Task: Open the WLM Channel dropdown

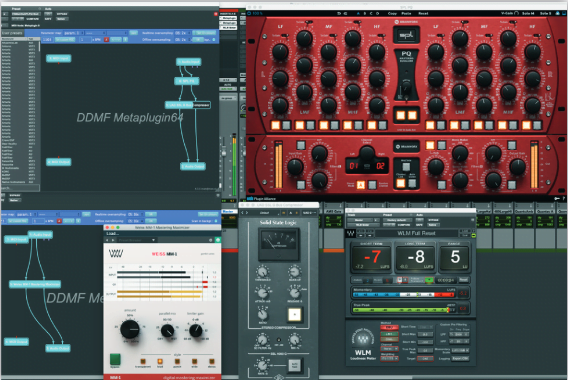Action: [x=389, y=348]
